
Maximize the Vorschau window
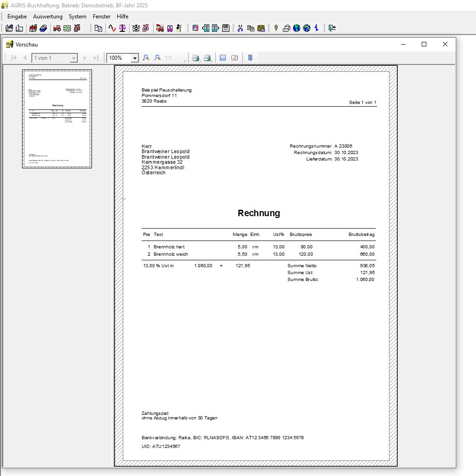pos(424,44)
